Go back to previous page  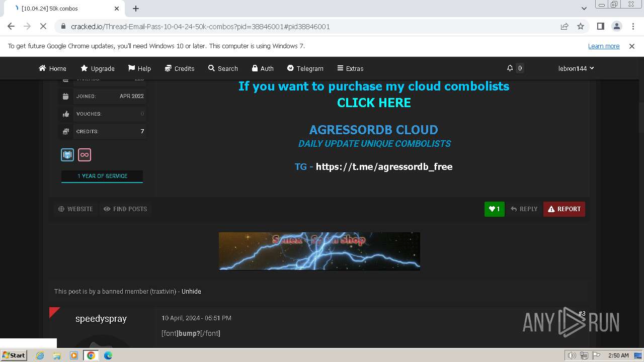(11, 26)
